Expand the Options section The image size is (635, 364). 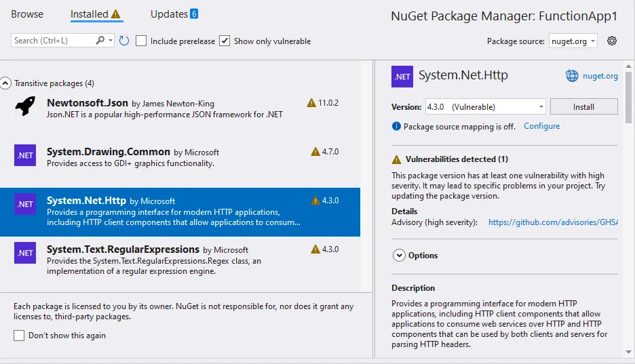(x=399, y=255)
